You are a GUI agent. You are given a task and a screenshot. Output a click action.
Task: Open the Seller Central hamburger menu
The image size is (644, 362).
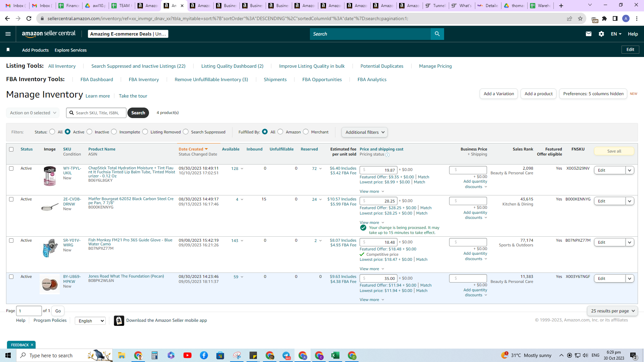click(x=8, y=34)
